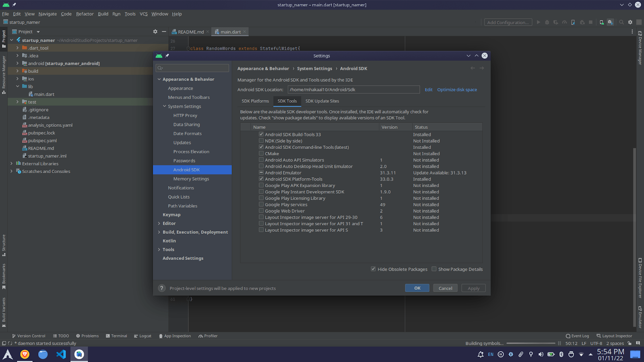Open the Structure side panel

coord(4,245)
